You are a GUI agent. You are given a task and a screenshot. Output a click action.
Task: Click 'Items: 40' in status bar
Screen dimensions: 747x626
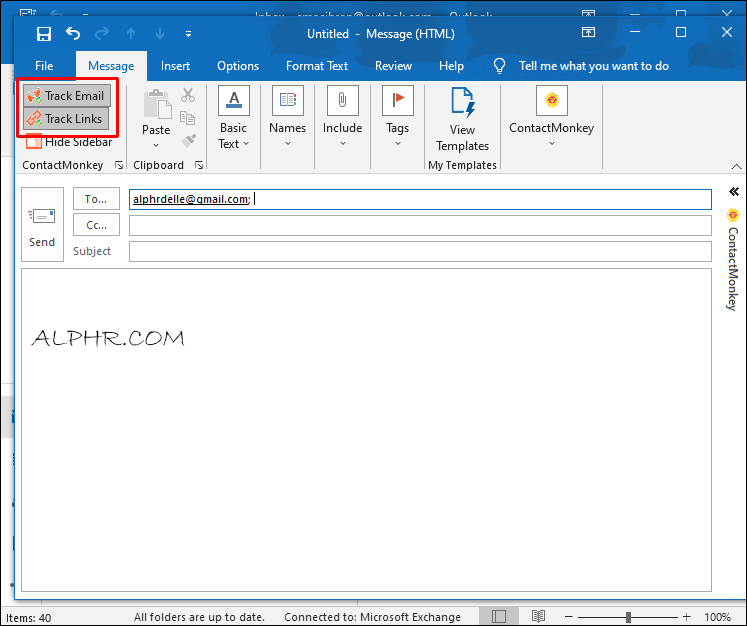pos(28,618)
